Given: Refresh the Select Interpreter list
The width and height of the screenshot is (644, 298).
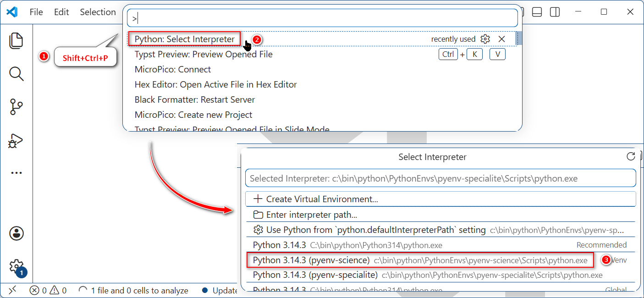Looking at the screenshot, I should click(631, 157).
